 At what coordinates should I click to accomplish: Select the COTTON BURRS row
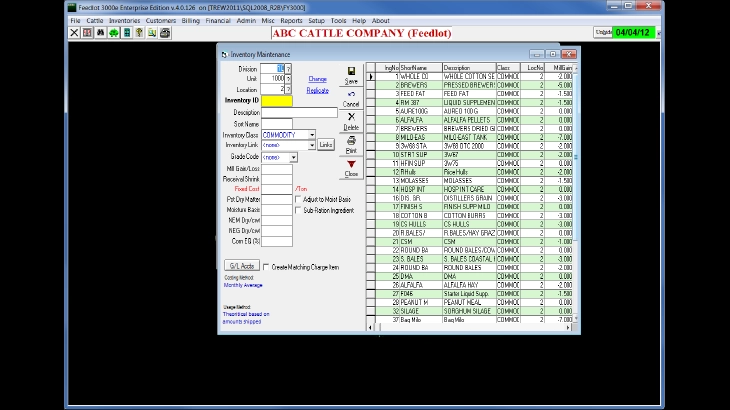click(x=474, y=215)
